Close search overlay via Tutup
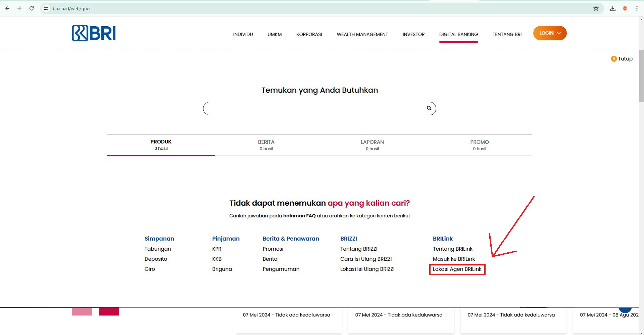This screenshot has height=335, width=644. 622,59
